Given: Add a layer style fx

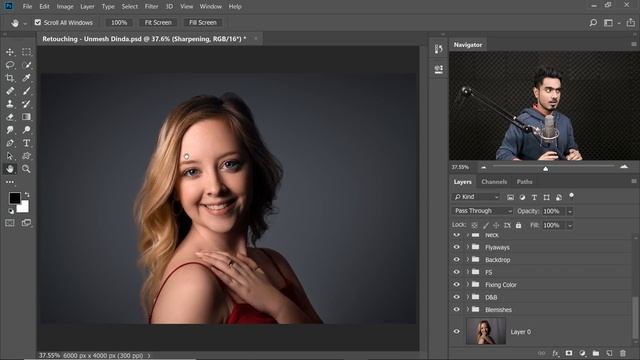Looking at the screenshot, I should coord(555,353).
